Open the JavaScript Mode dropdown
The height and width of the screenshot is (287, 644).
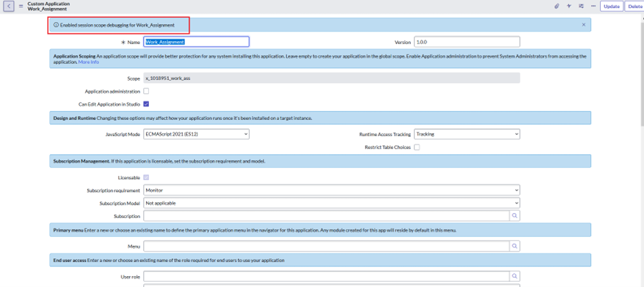tap(196, 134)
